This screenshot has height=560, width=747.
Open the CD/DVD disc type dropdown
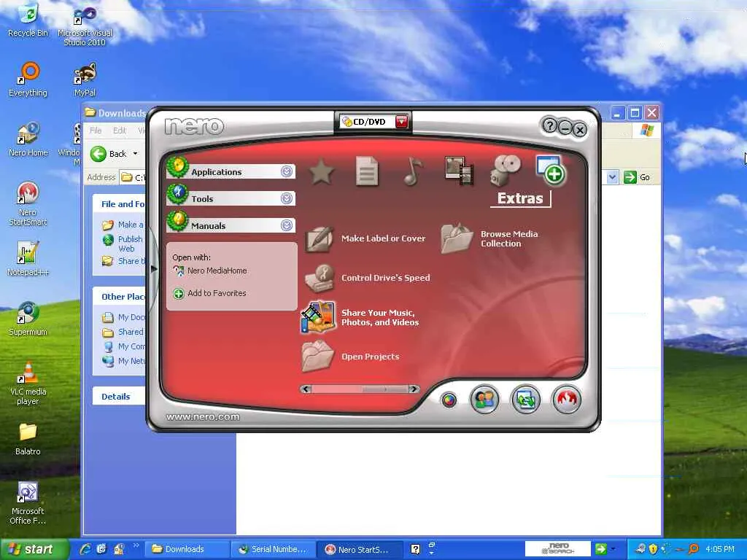coord(402,122)
